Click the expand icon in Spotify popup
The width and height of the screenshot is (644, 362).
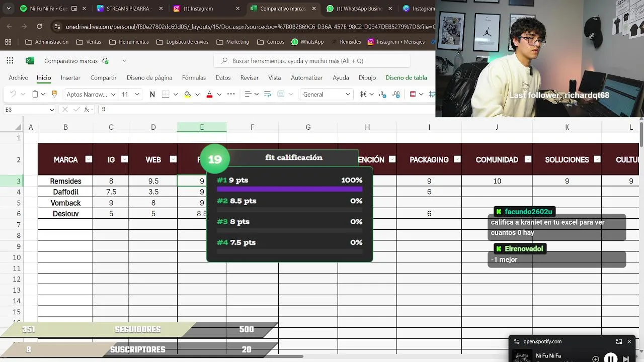tap(619, 341)
